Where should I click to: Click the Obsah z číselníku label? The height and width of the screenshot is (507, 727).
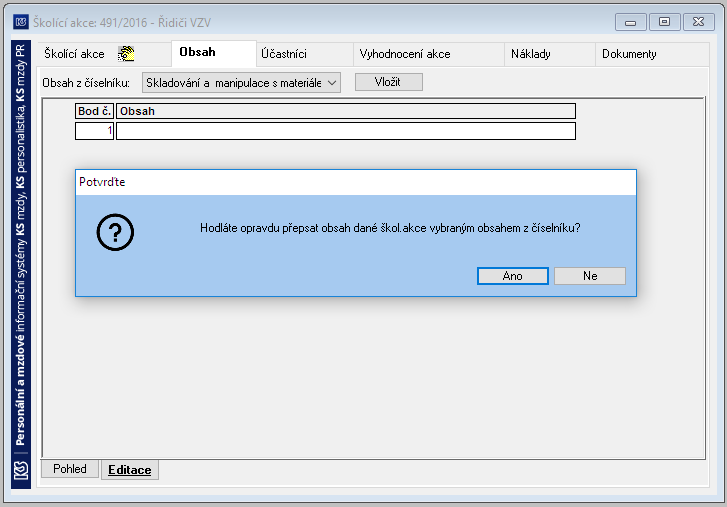coord(86,83)
